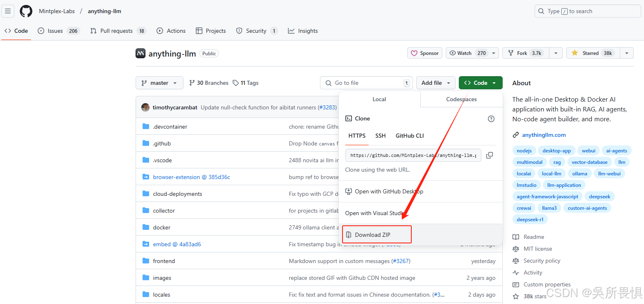
Task: Select the Local clone tab
Action: pos(379,99)
